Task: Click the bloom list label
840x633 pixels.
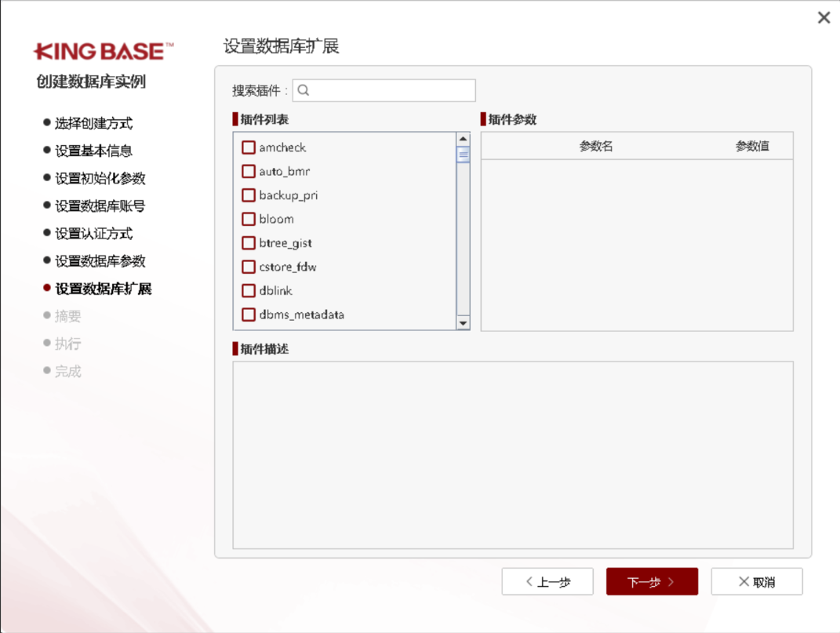Action: 276,219
